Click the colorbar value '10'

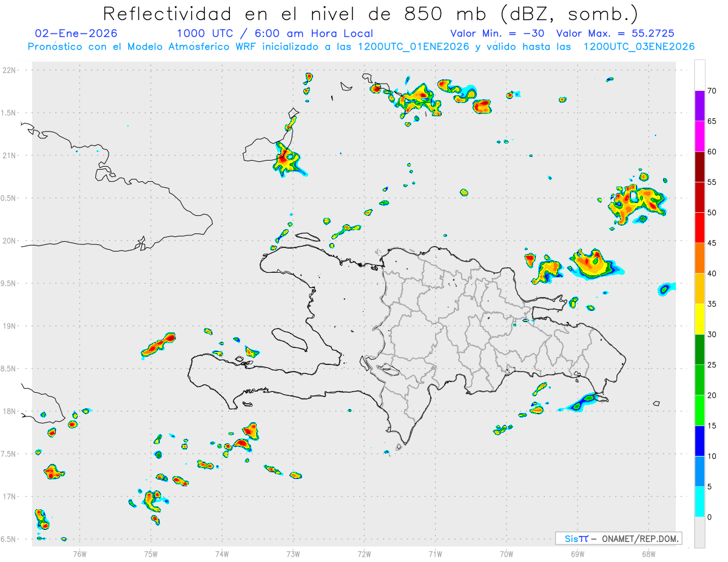pyautogui.click(x=712, y=456)
